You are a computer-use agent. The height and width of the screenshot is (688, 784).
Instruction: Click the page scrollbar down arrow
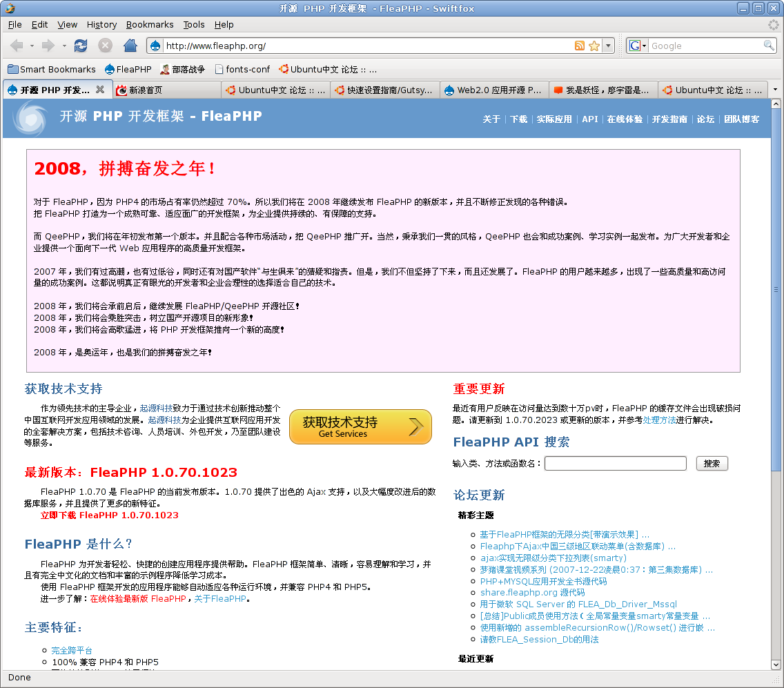tap(776, 665)
